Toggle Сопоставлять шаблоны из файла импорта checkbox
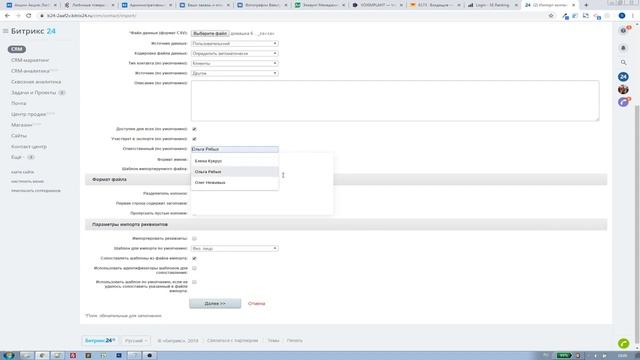This screenshot has height=360, width=640. [x=194, y=258]
